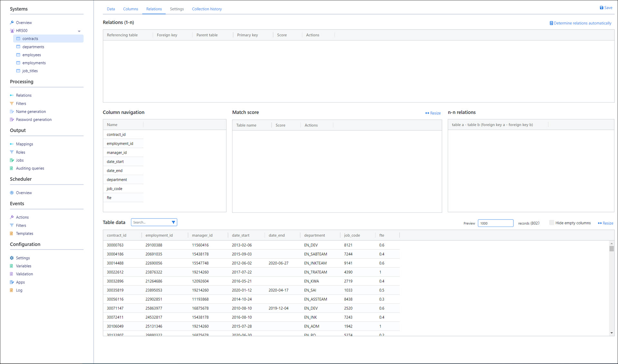Select manager_id in Column navigation list
This screenshot has height=364, width=618.
[117, 153]
